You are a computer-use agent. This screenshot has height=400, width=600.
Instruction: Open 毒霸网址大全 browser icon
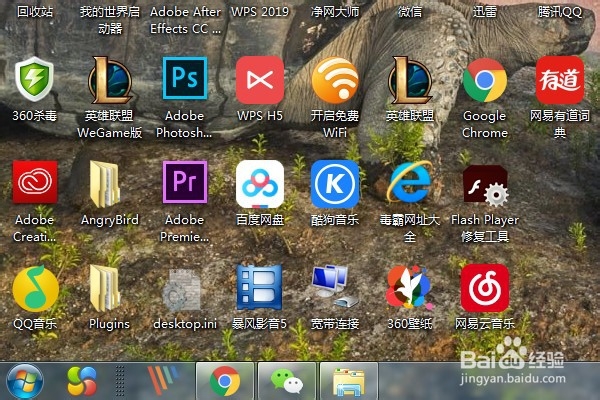coord(409,183)
